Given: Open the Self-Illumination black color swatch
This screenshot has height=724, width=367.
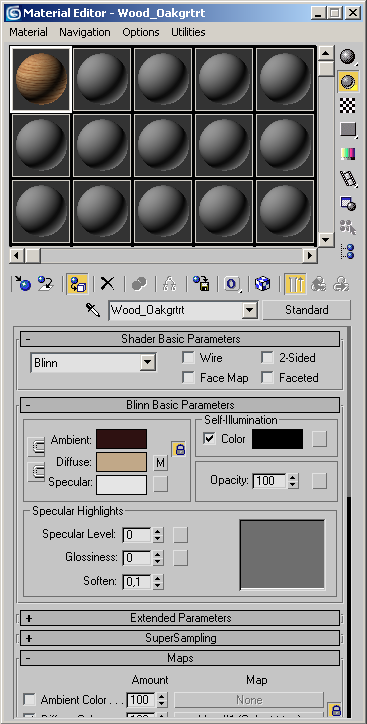Looking at the screenshot, I should 277,439.
